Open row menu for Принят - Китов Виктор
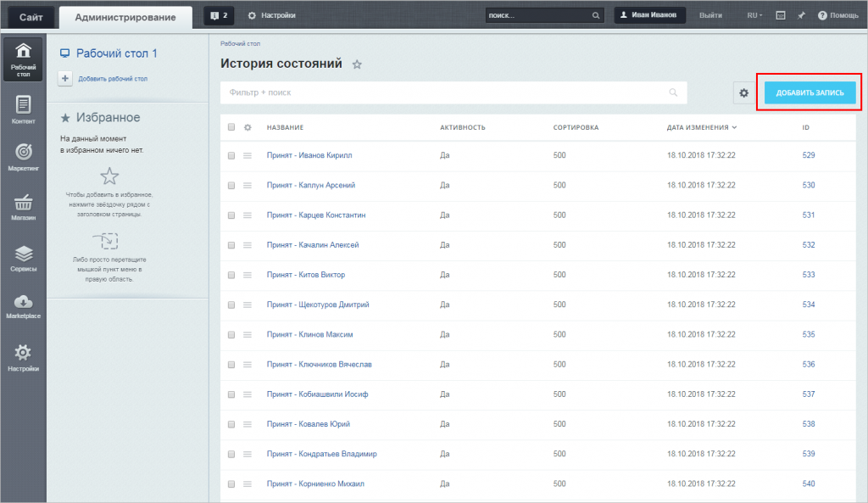The width and height of the screenshot is (868, 503). tap(248, 276)
